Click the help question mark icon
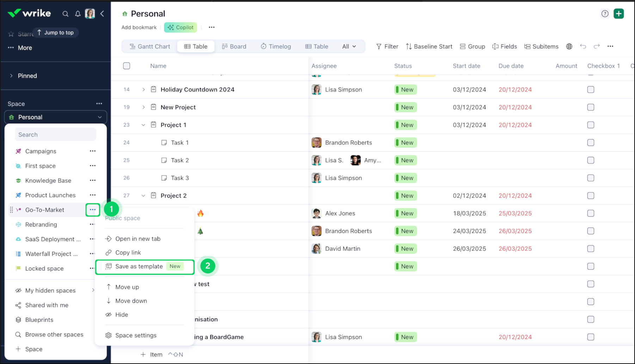Image resolution: width=635 pixels, height=364 pixels. click(x=605, y=14)
